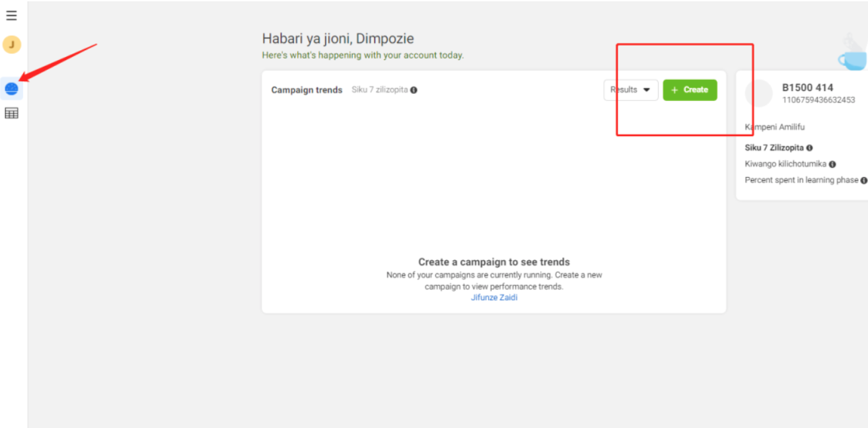
Task: Click "Create a campaign to see trends" heading
Action: click(x=493, y=262)
